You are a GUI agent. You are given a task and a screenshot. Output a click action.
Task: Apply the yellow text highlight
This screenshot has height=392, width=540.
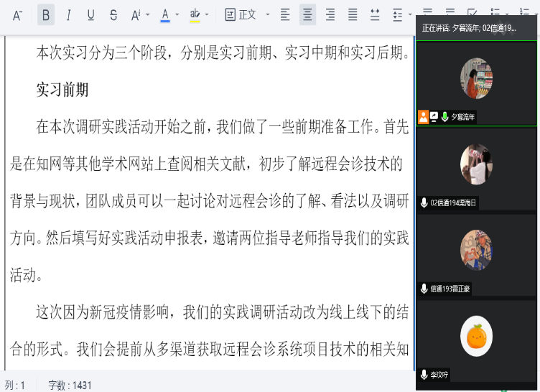coord(195,14)
